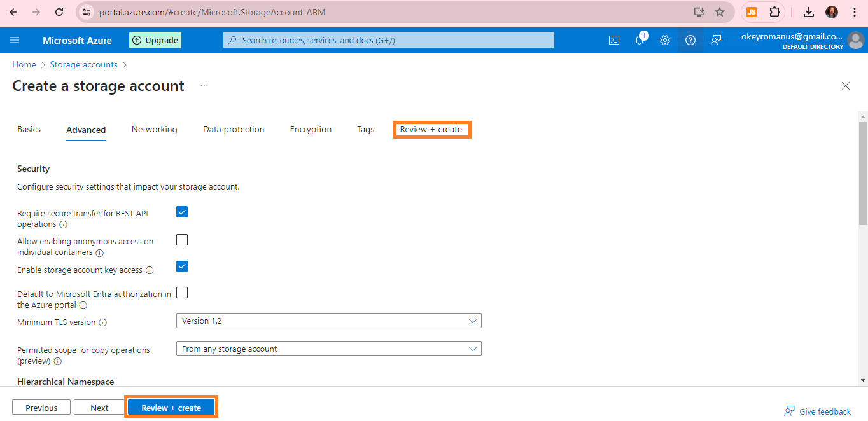Open the Azure portal hamburger menu
This screenshot has width=868, height=421.
(15, 40)
